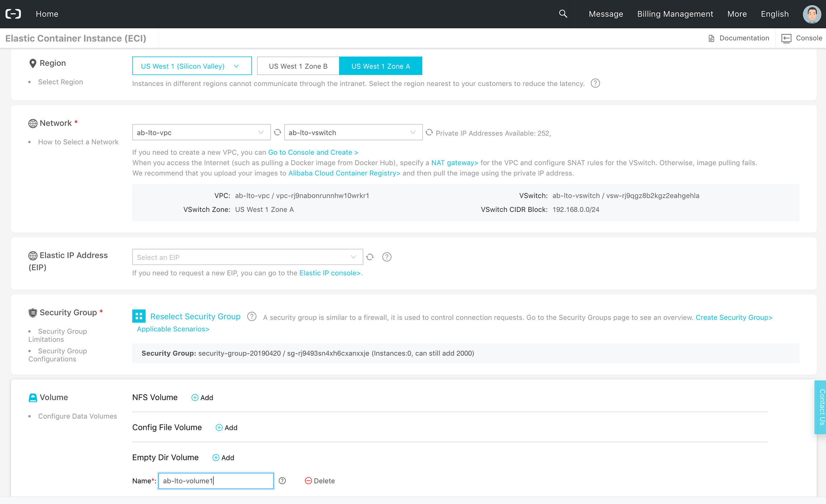Screen dimensions: 826x504
Task: Delete the ab-lto-volume1 empty dir volume
Action: coord(319,481)
